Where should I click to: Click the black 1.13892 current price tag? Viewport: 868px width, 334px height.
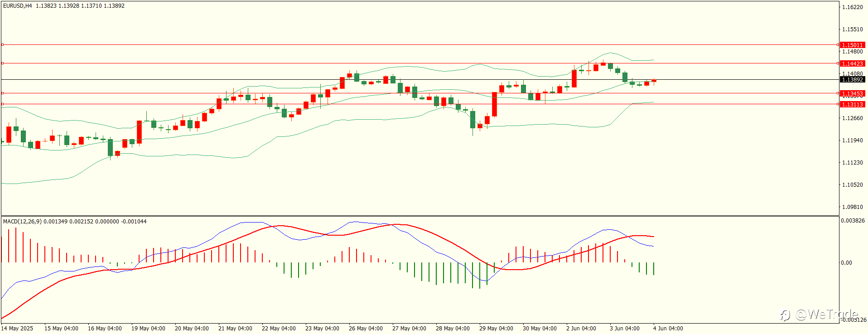852,80
